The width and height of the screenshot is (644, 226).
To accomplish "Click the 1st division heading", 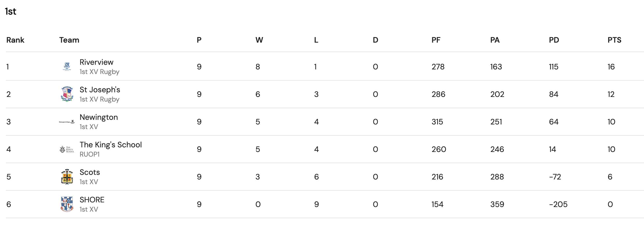I will 10,11.
